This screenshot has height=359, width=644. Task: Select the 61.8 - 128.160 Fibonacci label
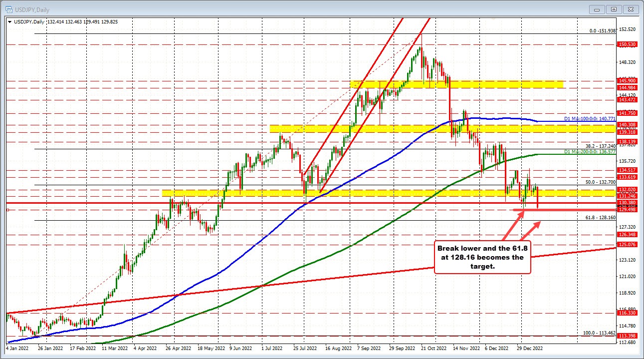tap(600, 218)
